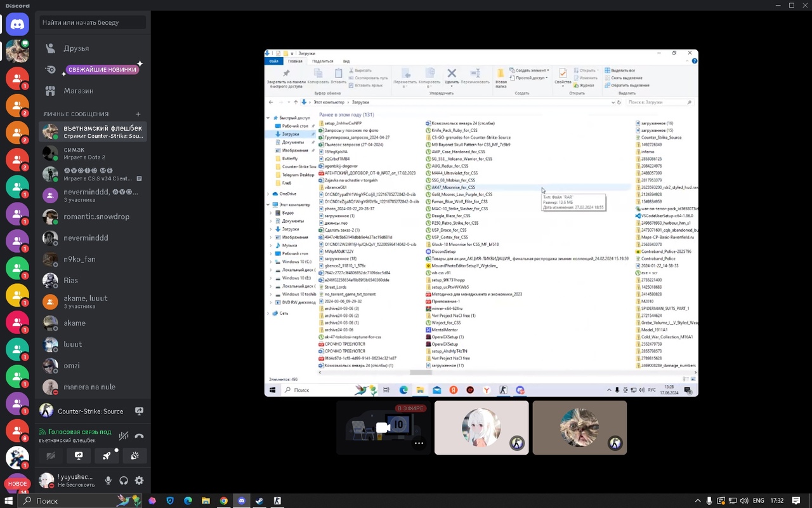Start an activity with rocket icon
Image resolution: width=812 pixels, height=508 pixels.
click(x=107, y=456)
